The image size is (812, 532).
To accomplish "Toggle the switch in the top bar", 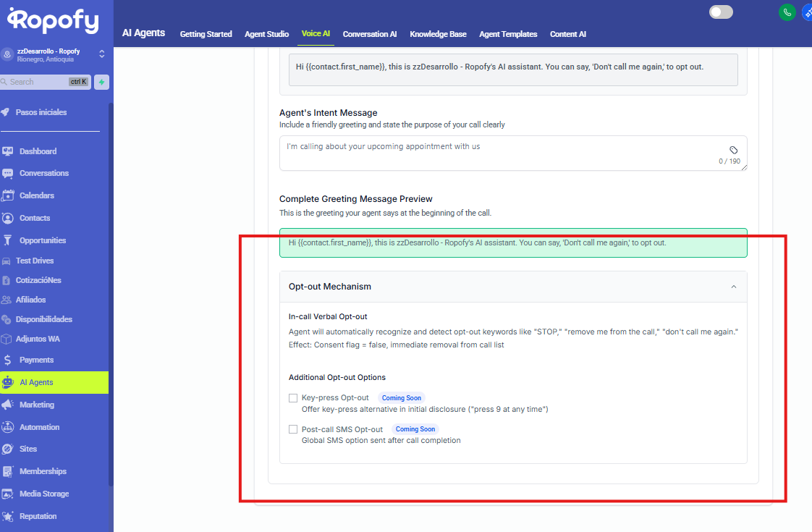I will point(721,12).
